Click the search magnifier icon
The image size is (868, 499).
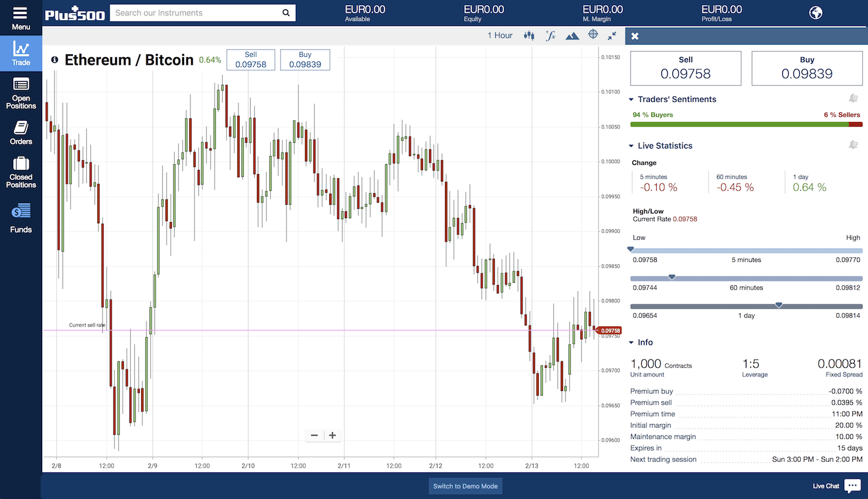286,13
